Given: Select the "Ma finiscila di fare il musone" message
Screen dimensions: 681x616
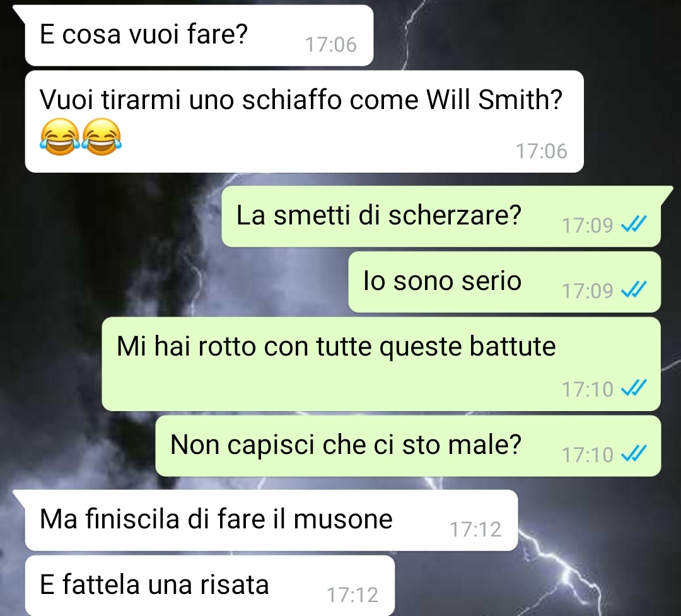Looking at the screenshot, I should pyautogui.click(x=271, y=520).
